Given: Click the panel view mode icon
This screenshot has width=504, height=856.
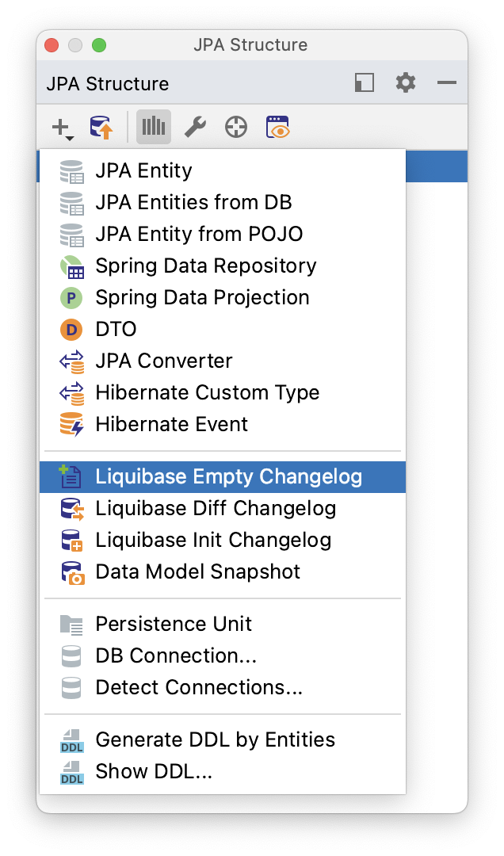Looking at the screenshot, I should pyautogui.click(x=365, y=82).
